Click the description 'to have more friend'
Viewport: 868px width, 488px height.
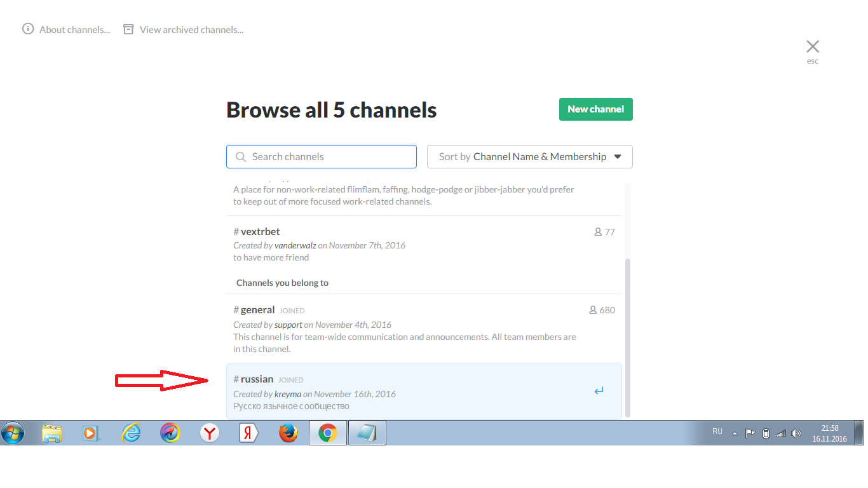click(271, 257)
